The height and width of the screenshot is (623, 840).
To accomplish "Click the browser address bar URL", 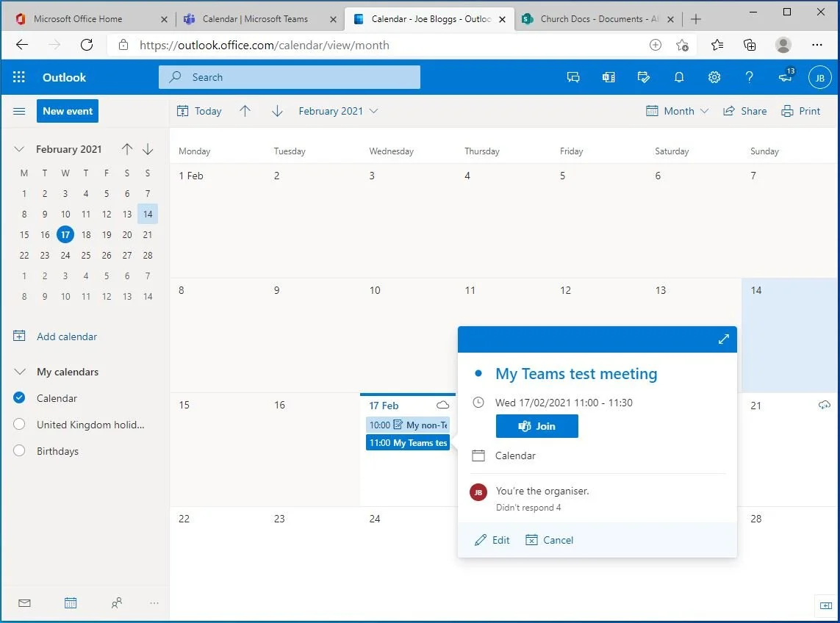I will click(x=264, y=45).
